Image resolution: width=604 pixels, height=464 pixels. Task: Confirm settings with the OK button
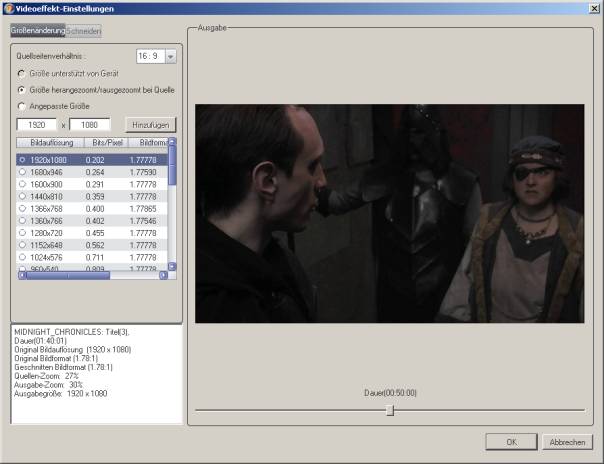click(x=511, y=442)
